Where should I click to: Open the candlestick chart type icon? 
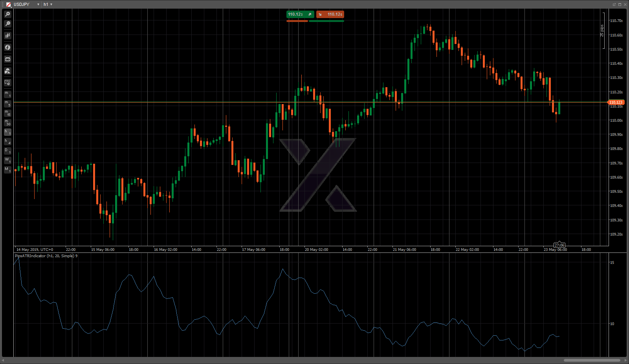click(7, 36)
